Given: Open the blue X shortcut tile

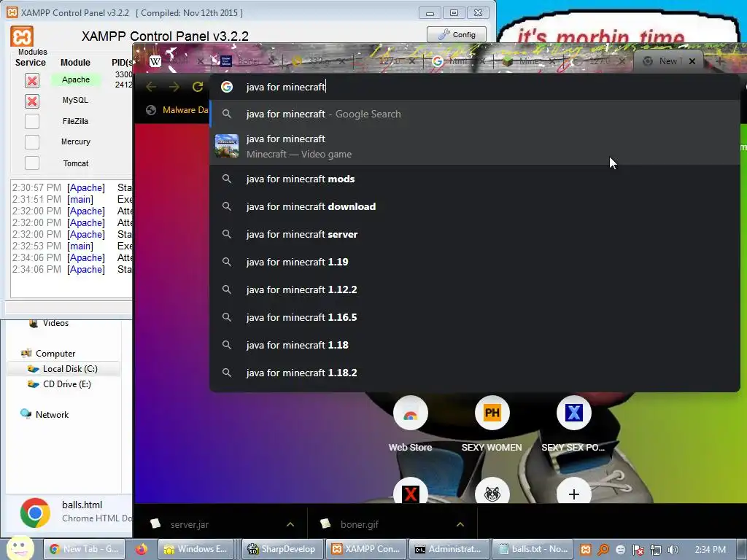Looking at the screenshot, I should coord(573,413).
